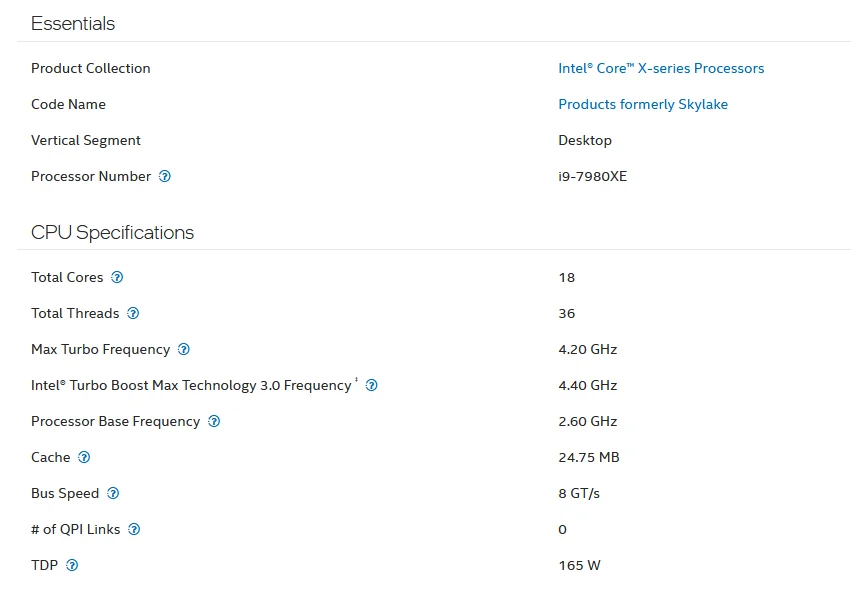Image resolution: width=851 pixels, height=596 pixels.
Task: Click the footnote marker after Turbo Boost 3.0 Frequency
Action: 356,381
